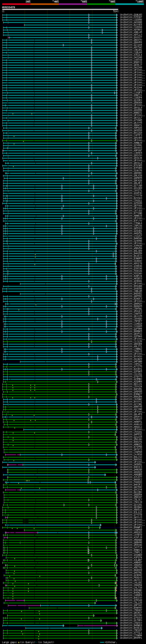Select label UniRef100_C1I1Z6
This screenshot has width=146, height=644.
pos(131,341)
